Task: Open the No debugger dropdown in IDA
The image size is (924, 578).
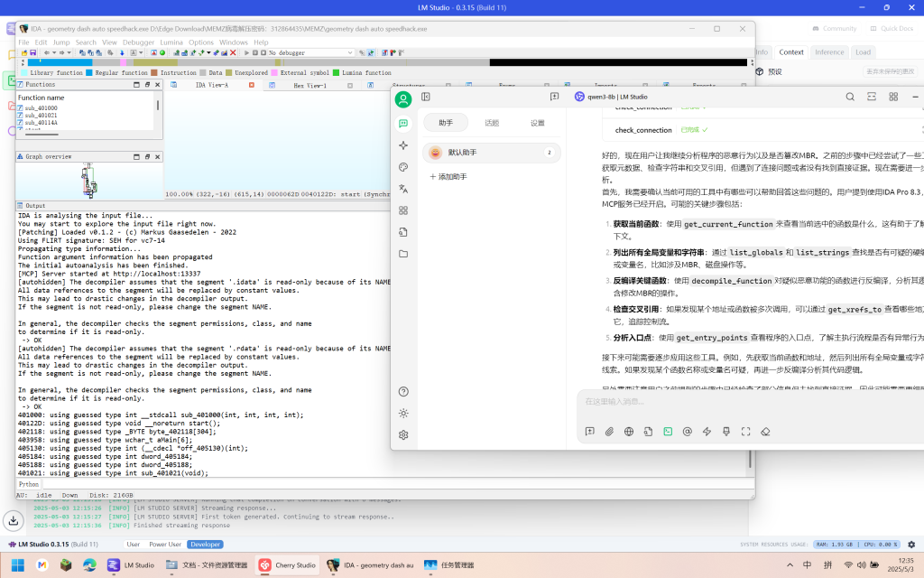Action: coord(311,52)
